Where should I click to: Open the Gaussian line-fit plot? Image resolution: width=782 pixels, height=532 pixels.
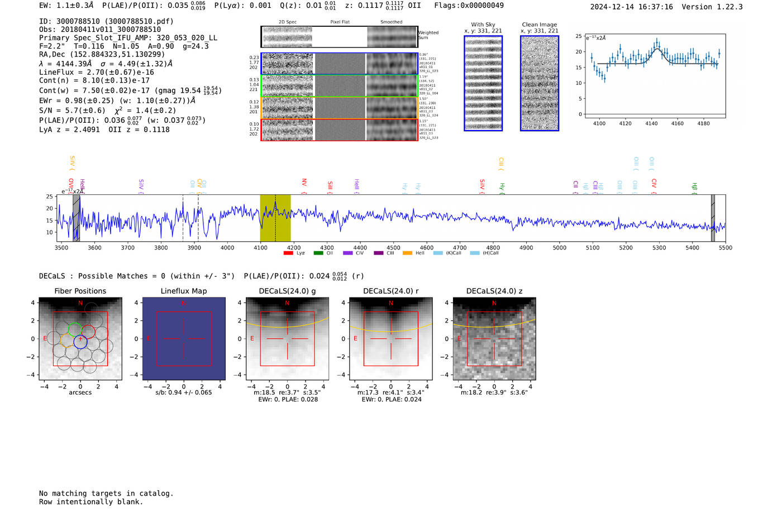(x=655, y=76)
